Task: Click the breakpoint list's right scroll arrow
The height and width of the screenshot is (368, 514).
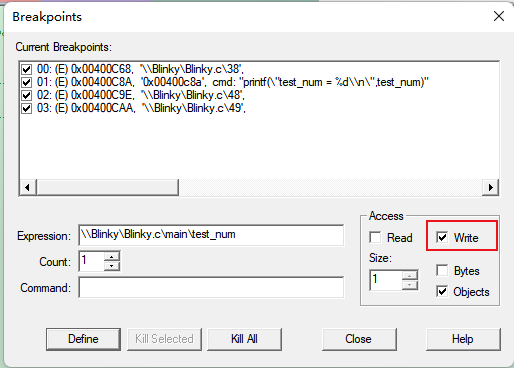Action: click(490, 187)
